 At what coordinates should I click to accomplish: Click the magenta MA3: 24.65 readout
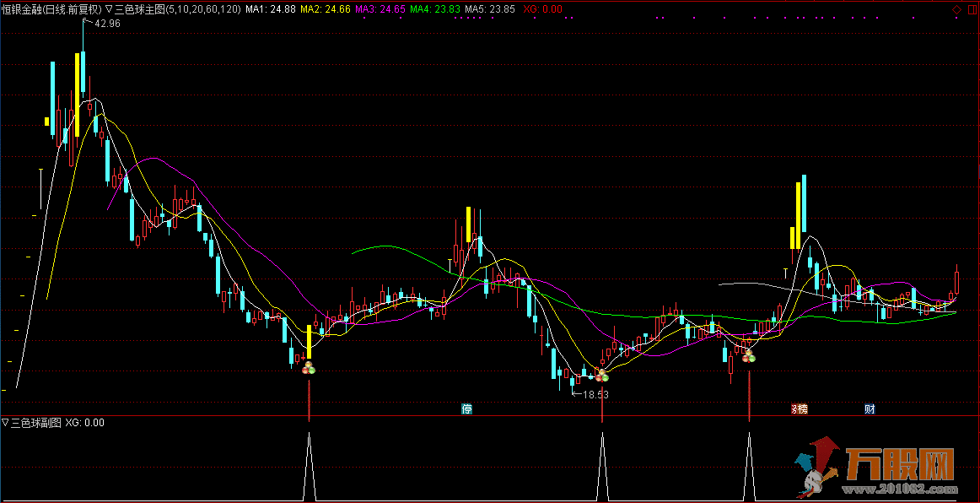[x=380, y=9]
